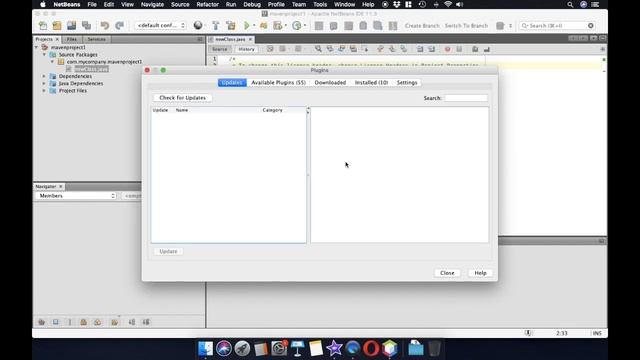Switch editor to Source view

[220, 49]
